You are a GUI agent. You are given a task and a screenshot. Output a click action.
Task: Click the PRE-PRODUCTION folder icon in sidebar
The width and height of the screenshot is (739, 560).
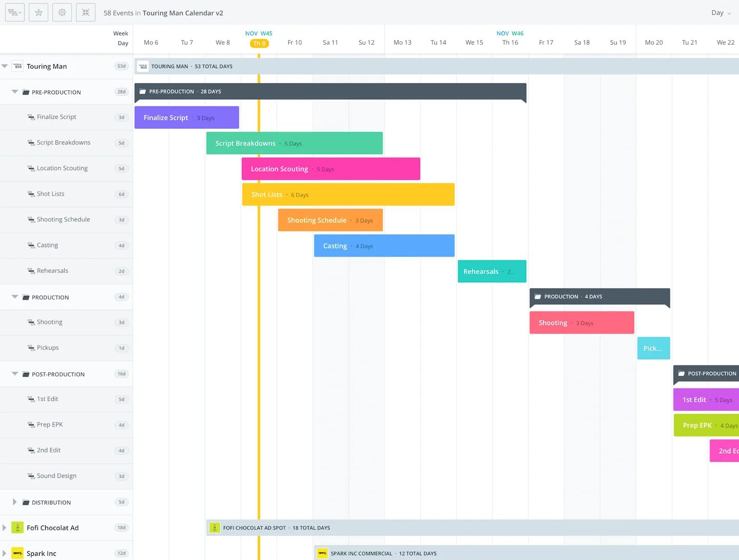click(26, 92)
